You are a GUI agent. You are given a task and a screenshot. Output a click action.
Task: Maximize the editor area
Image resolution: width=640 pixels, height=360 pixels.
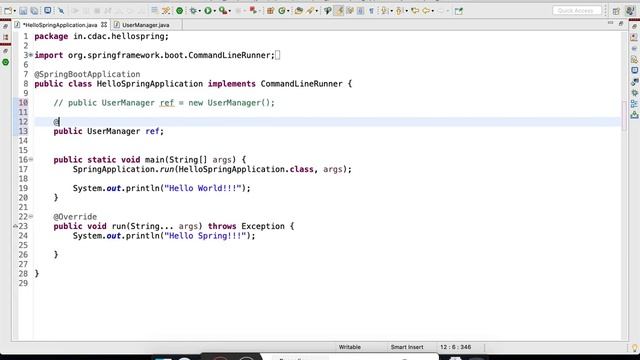(x=621, y=24)
